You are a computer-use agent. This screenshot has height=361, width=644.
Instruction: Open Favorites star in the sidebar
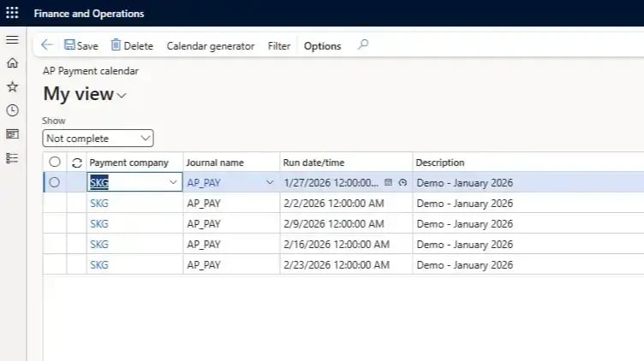pos(12,86)
